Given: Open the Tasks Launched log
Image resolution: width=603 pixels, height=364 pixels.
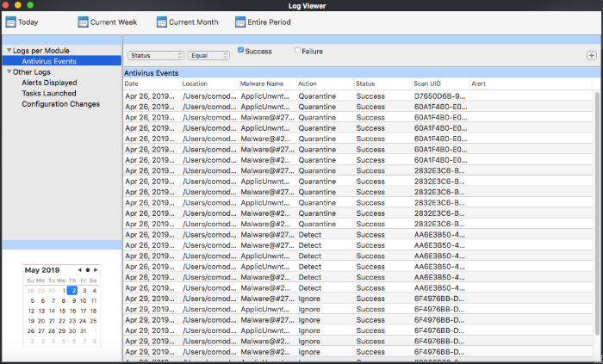Looking at the screenshot, I should (49, 93).
